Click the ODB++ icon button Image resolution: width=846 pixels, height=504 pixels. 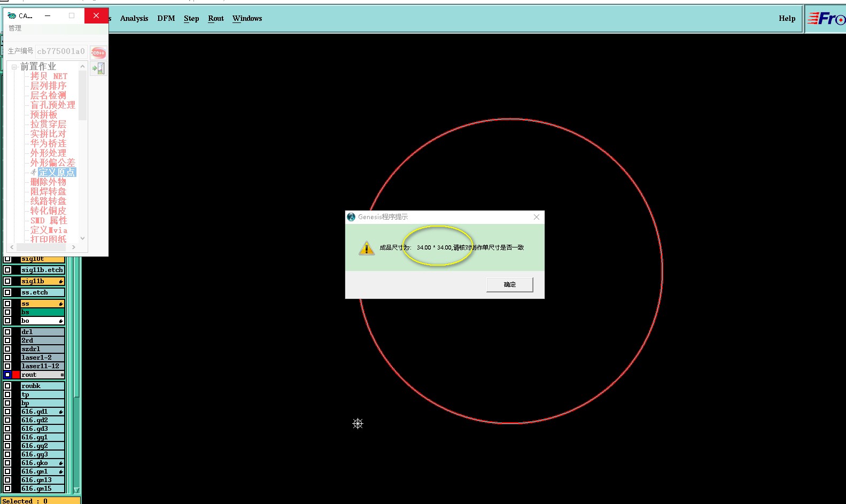tap(98, 52)
